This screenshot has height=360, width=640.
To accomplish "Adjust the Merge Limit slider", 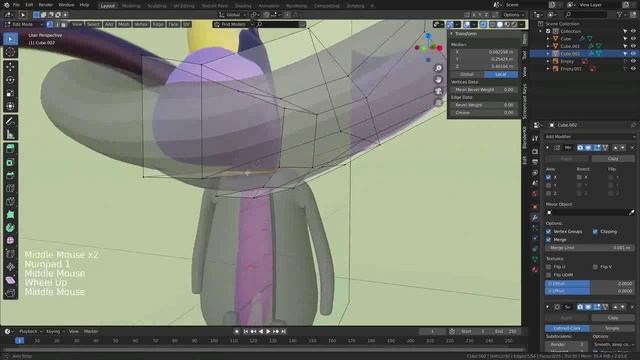I will 590,248.
